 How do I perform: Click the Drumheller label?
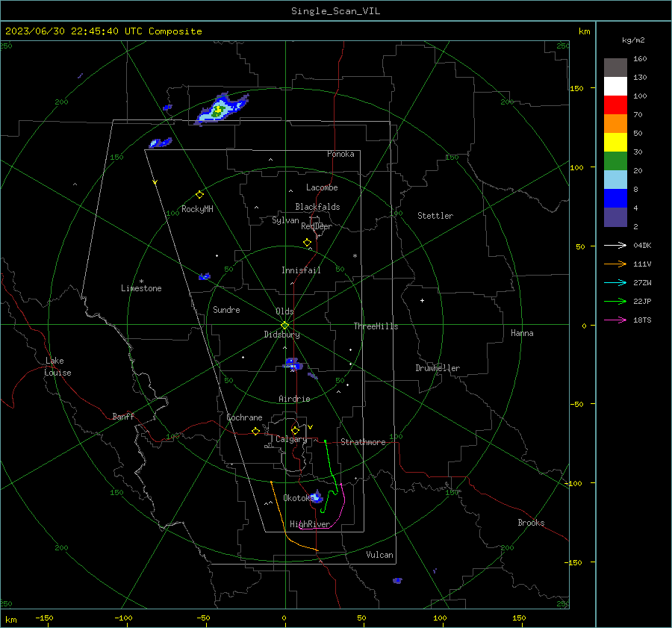tap(438, 368)
